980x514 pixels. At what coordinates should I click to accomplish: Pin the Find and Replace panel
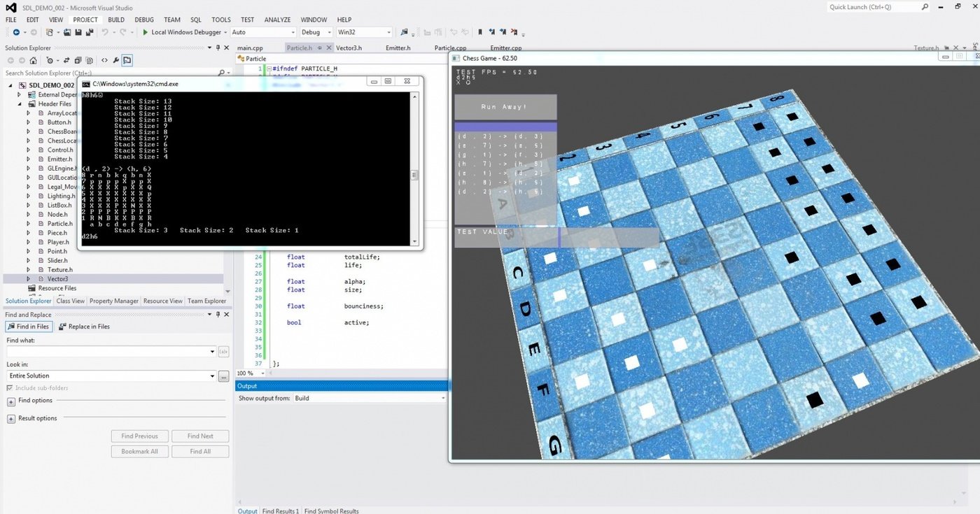pos(218,314)
